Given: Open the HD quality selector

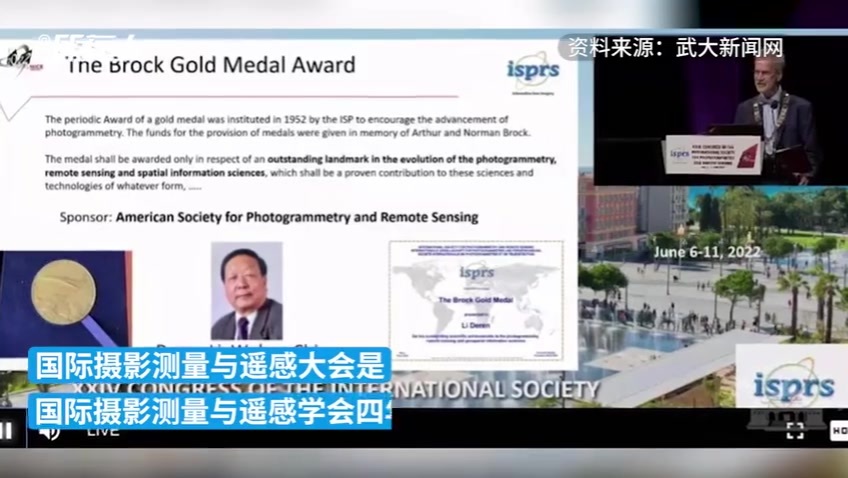Looking at the screenshot, I should pyautogui.click(x=839, y=430).
